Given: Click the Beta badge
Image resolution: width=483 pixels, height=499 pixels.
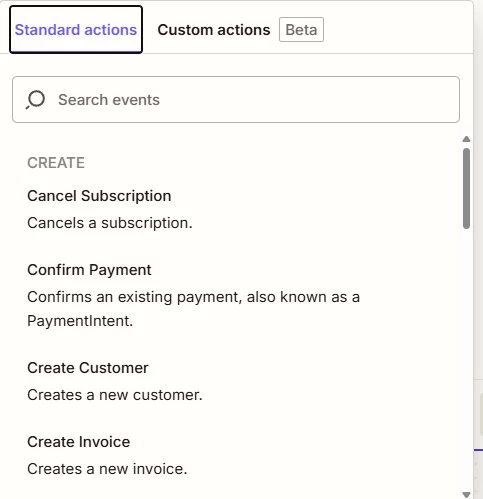Looking at the screenshot, I should [301, 30].
